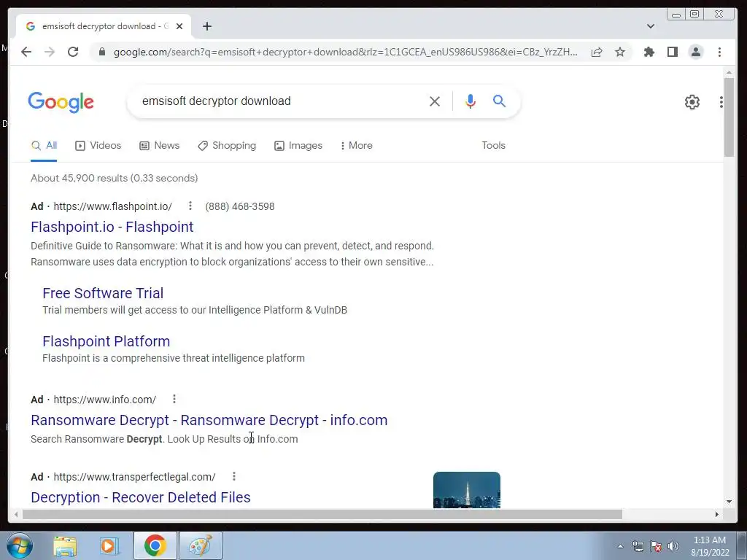747x560 pixels.
Task: Click into the Google search field
Action: 281,101
